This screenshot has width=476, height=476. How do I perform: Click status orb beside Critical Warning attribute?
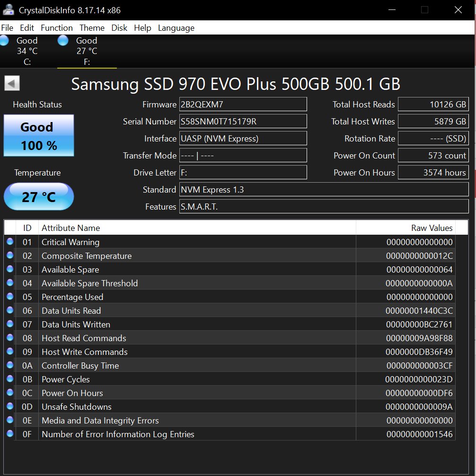(10, 242)
